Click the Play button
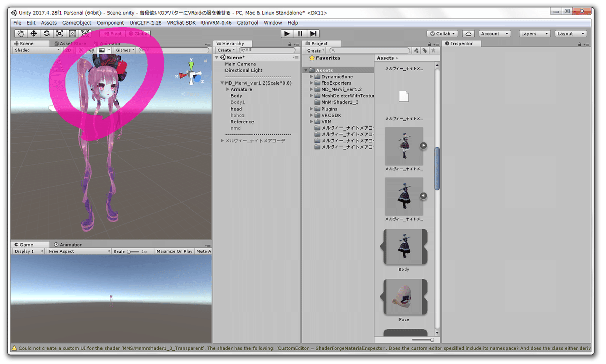606x364 pixels. pyautogui.click(x=287, y=33)
